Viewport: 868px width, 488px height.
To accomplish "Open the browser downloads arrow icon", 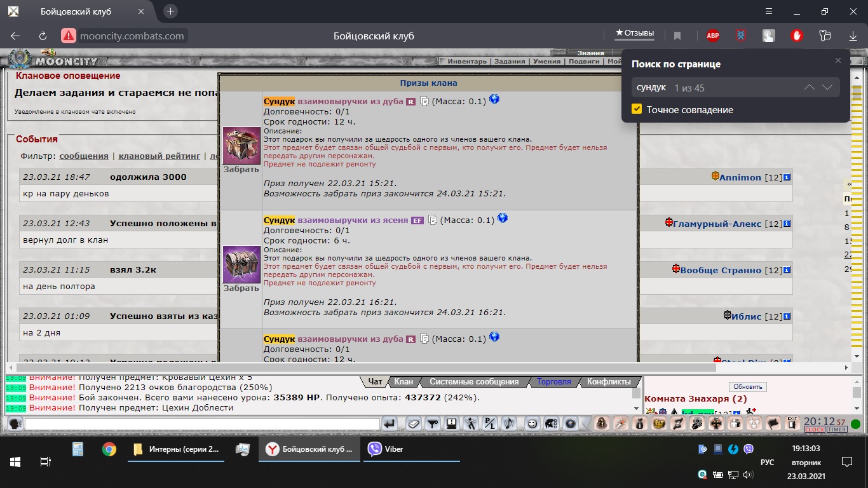I will 853,36.
